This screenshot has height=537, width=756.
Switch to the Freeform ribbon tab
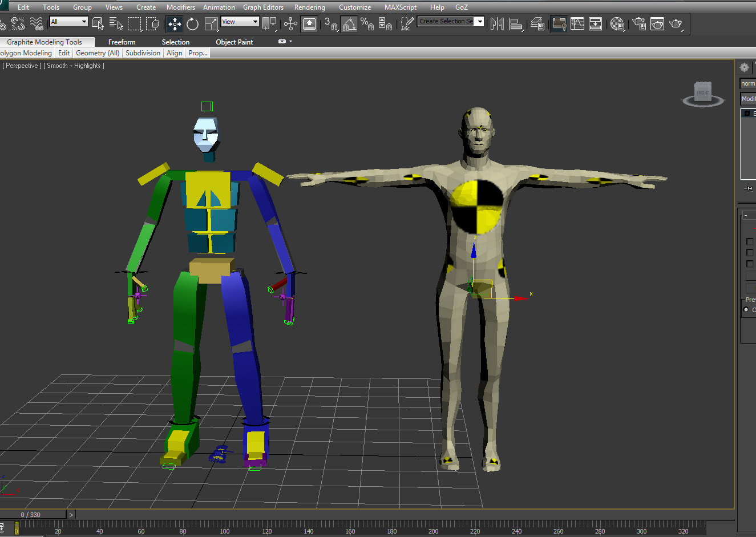(x=122, y=42)
